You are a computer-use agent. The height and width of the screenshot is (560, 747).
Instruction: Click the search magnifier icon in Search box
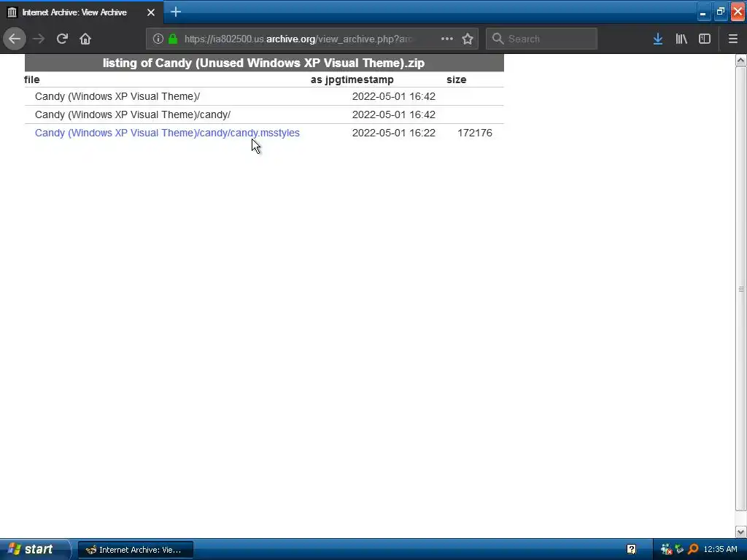pyautogui.click(x=498, y=39)
